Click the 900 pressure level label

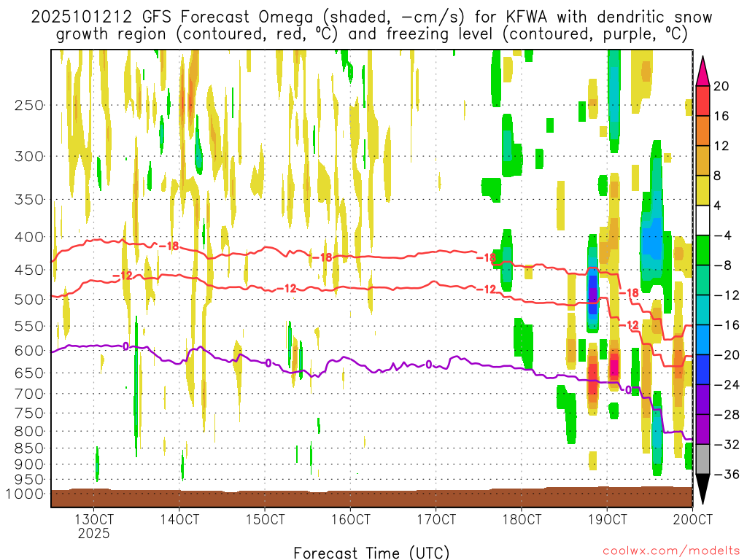[29, 464]
